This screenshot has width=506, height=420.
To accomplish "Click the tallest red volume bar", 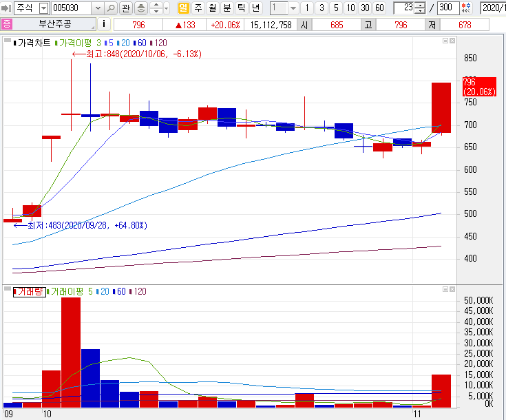I will 71,353.
